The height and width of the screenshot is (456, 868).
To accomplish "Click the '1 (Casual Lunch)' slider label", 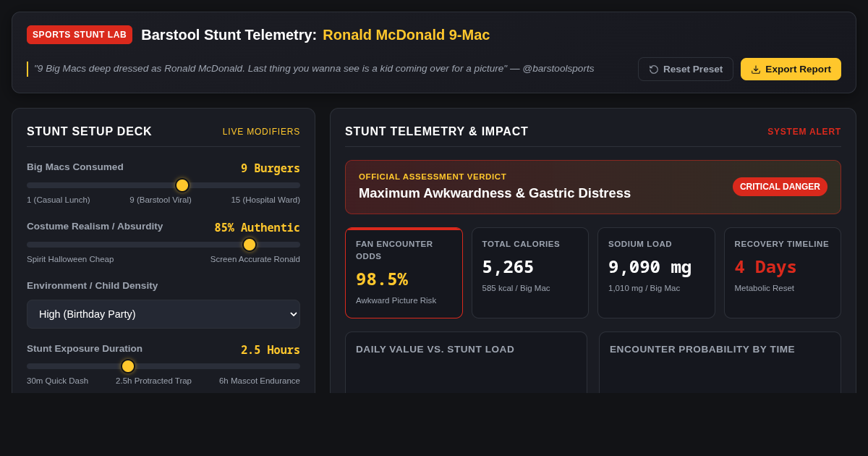I will 59,200.
